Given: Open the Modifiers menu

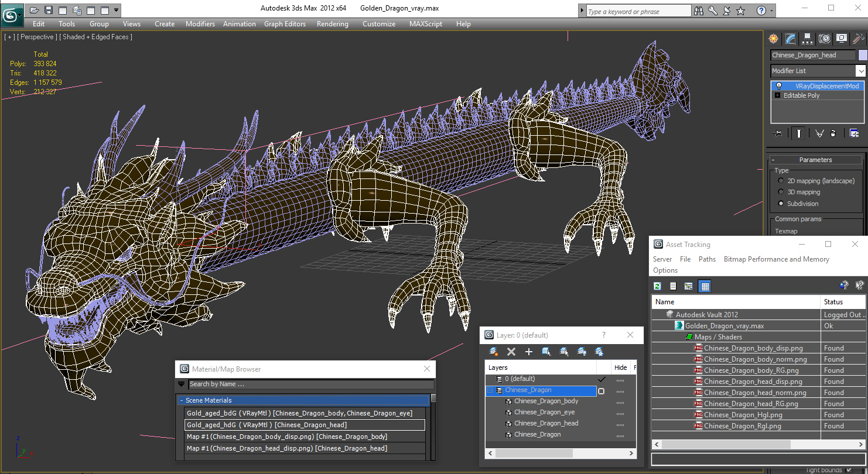Looking at the screenshot, I should (x=200, y=24).
